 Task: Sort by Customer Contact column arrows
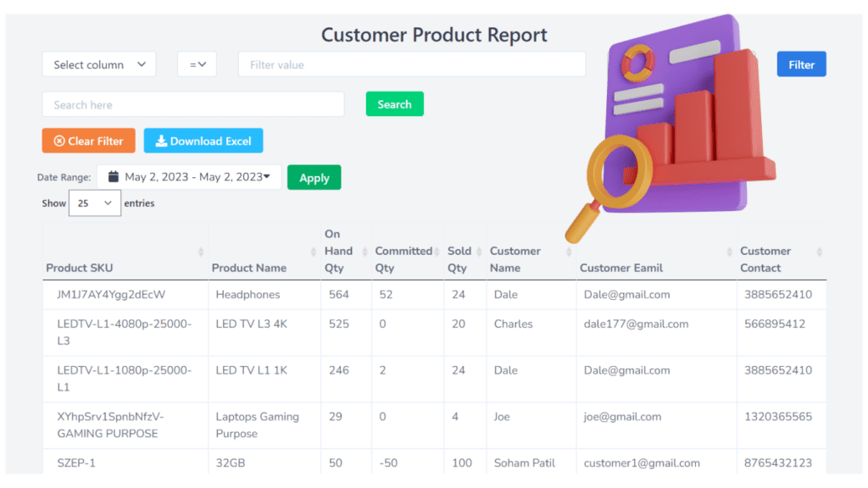pyautogui.click(x=820, y=252)
